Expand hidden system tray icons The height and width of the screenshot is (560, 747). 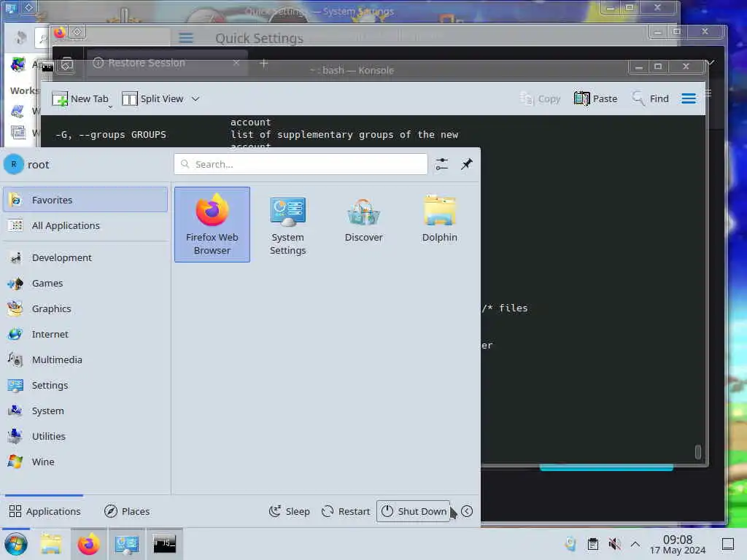tap(635, 544)
